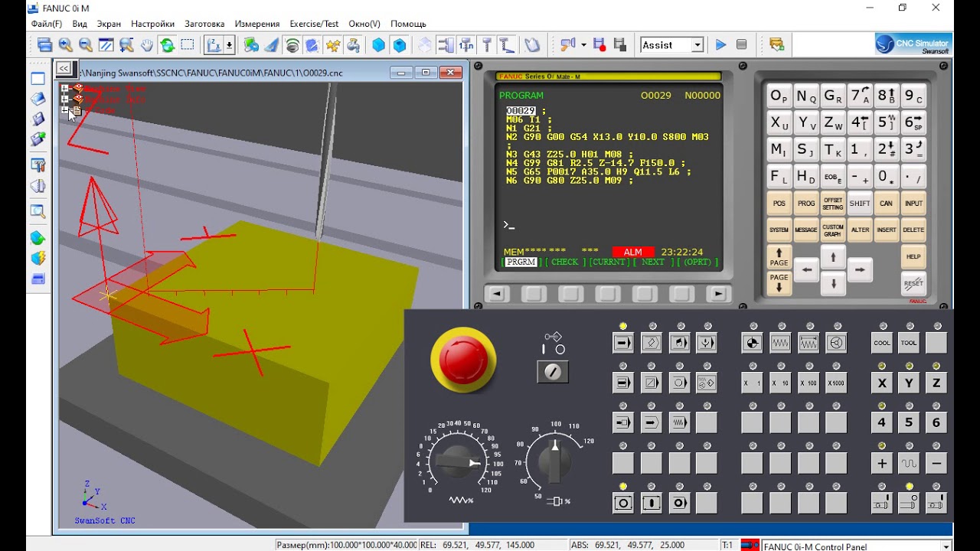The width and height of the screenshot is (980, 551).
Task: Click the cycle start key on machine panel
Action: point(651,503)
